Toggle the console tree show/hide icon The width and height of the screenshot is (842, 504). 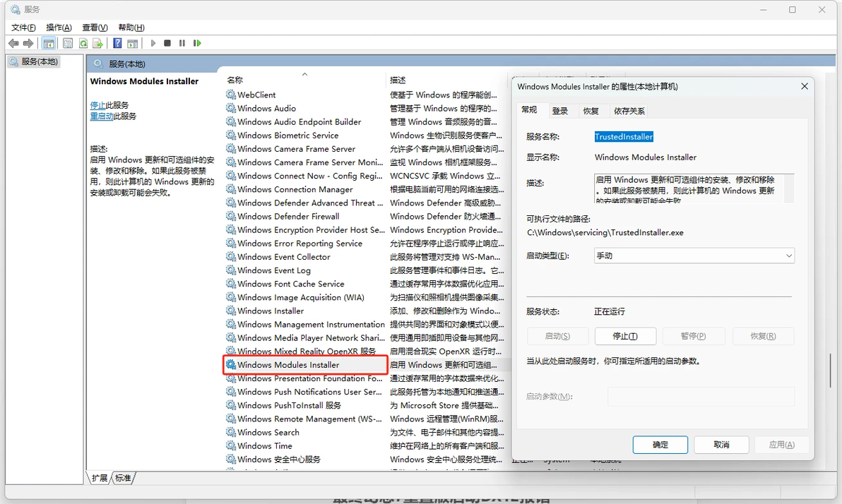[49, 43]
